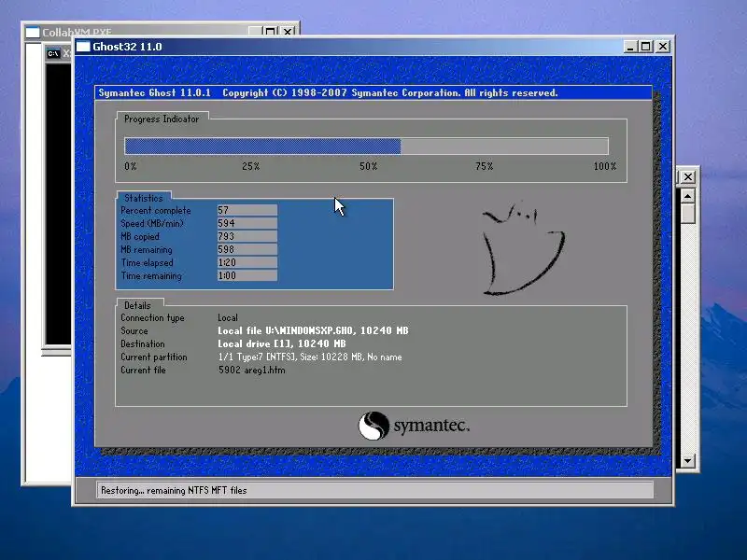Click the Details group label
This screenshot has width=747, height=560.
tap(137, 306)
